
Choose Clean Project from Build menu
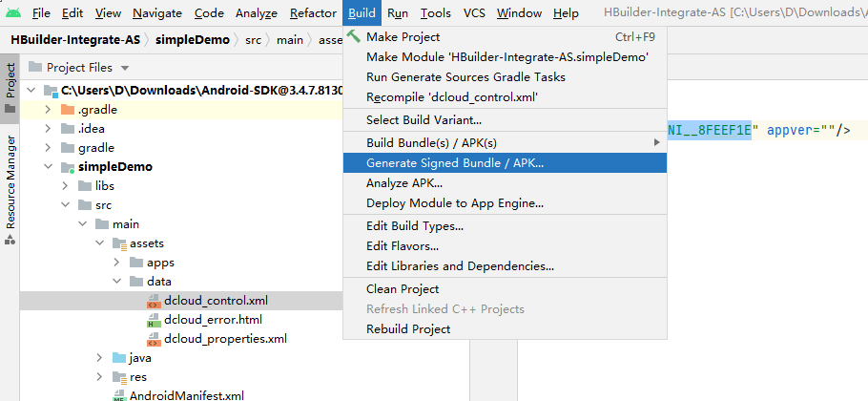403,289
